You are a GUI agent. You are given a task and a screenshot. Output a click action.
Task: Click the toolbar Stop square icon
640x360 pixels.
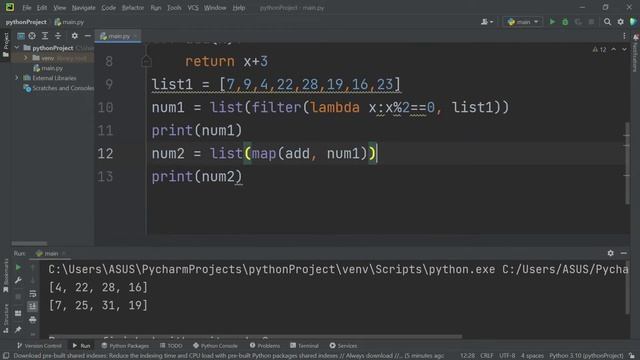click(x=591, y=22)
